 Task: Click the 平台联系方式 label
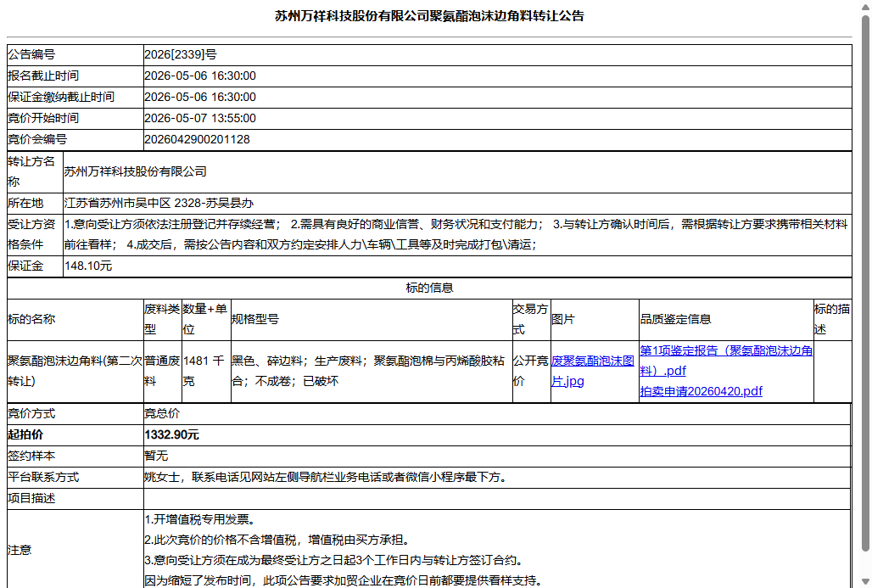[x=42, y=477]
